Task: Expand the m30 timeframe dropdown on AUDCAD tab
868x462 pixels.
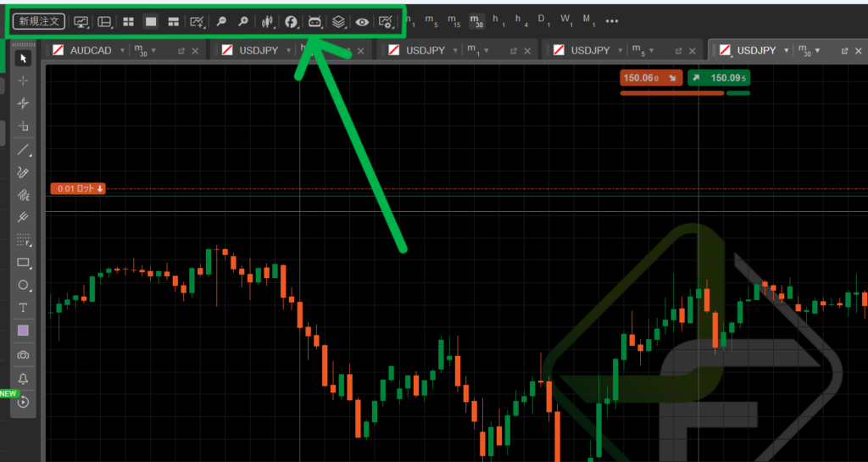Action: [154, 51]
